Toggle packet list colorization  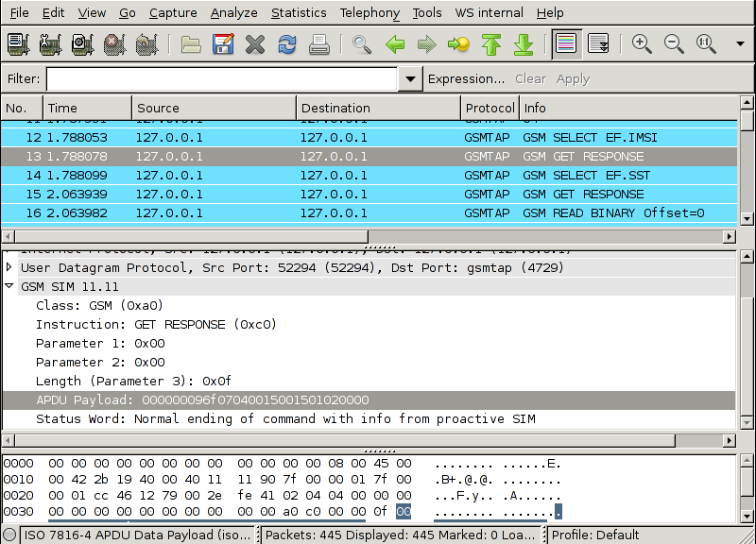pos(566,44)
